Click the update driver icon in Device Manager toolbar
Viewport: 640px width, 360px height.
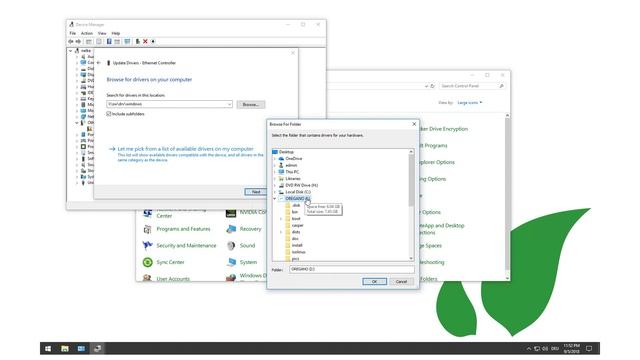click(138, 41)
